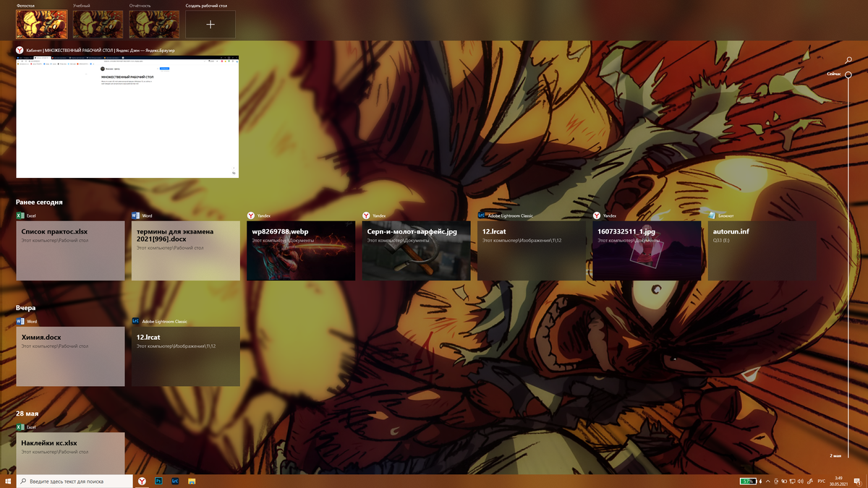This screenshot has width=868, height=488.
Task: Click the Ранее сегодня section heading
Action: point(39,202)
